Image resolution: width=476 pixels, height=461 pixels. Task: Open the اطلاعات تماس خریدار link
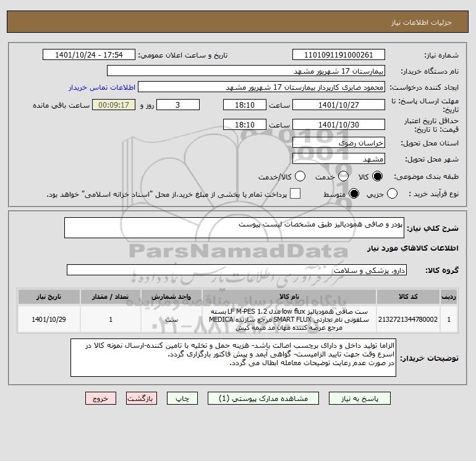point(102,87)
